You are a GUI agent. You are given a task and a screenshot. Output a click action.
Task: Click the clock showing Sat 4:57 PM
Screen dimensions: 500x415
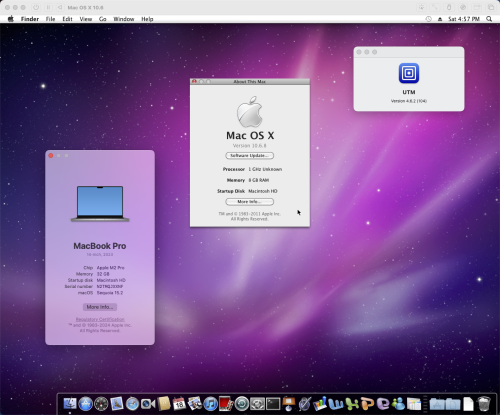(x=464, y=19)
